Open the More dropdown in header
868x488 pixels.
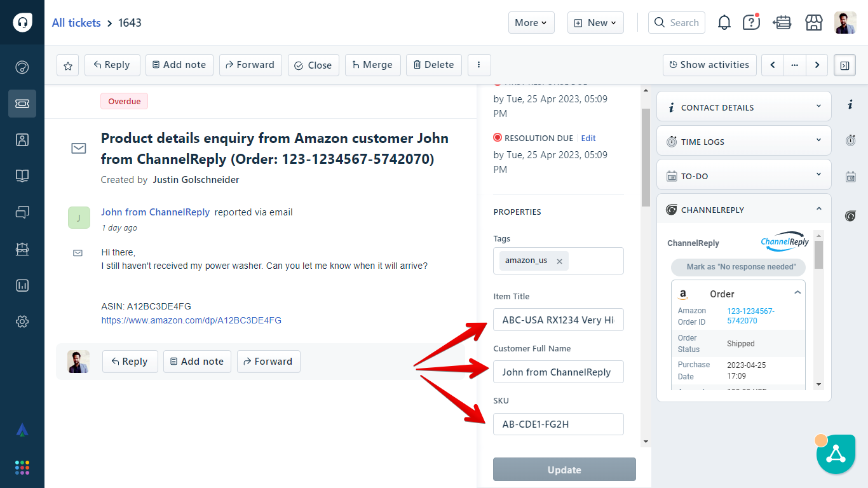click(531, 23)
